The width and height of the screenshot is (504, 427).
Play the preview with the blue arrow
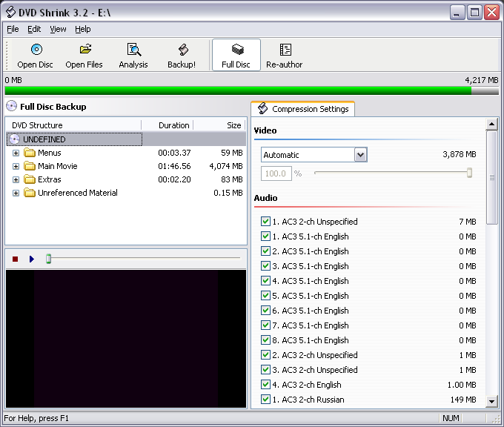pyautogui.click(x=31, y=259)
